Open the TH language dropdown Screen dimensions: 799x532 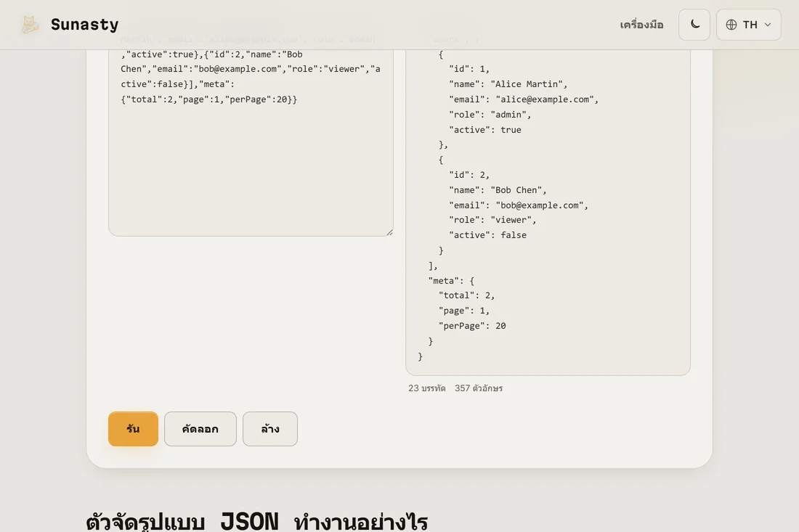tap(749, 25)
